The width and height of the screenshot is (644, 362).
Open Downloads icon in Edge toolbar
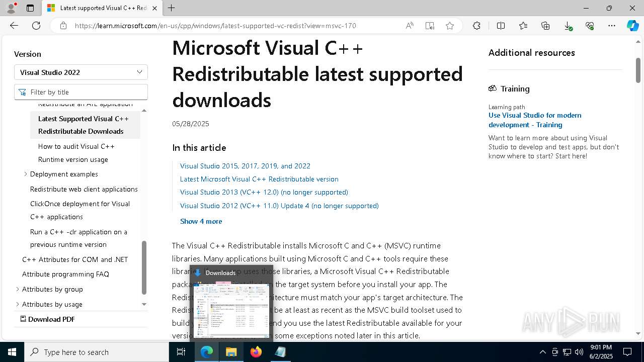pyautogui.click(x=568, y=26)
